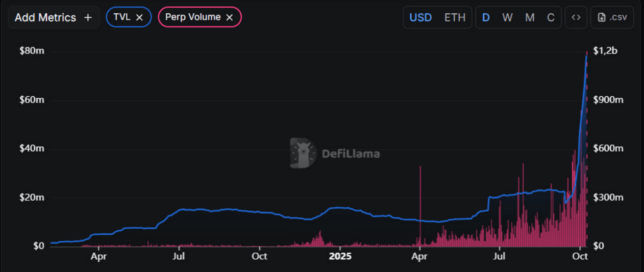Viewport: 644px width, 272px height.
Task: Switch denomination to ETH
Action: coord(455,17)
